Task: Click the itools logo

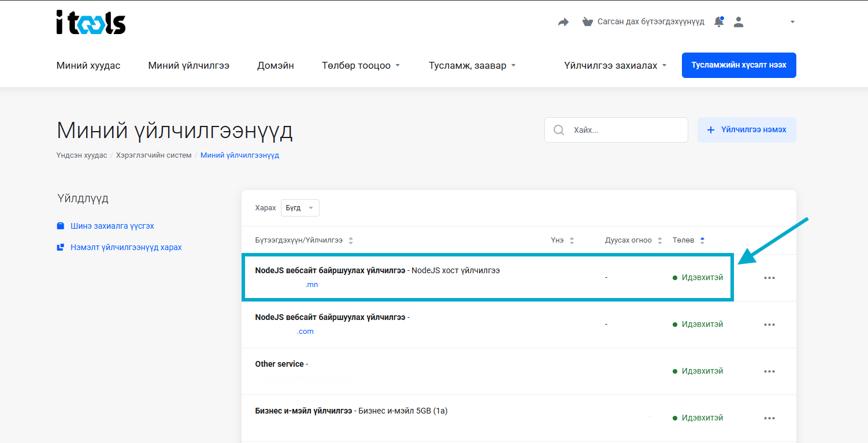Action: [x=91, y=23]
